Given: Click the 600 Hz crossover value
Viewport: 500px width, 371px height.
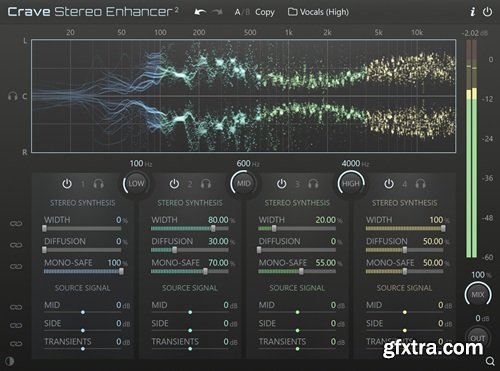Looking at the screenshot, I should 248,164.
